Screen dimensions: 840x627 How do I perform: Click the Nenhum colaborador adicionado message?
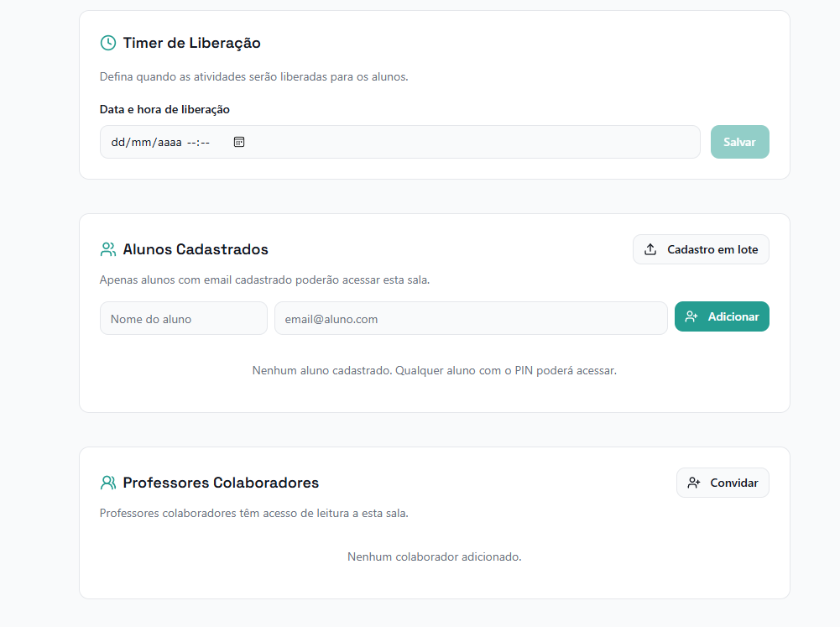[435, 556]
